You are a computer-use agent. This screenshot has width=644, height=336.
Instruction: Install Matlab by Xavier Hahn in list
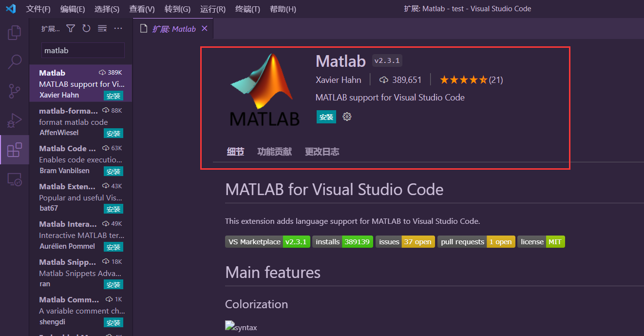114,96
